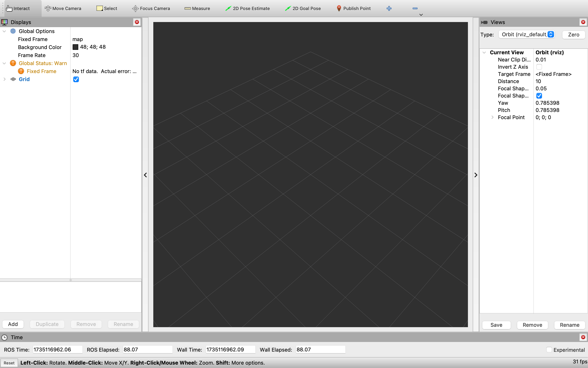The width and height of the screenshot is (588, 368).
Task: Close the Views panel
Action: tap(583, 22)
